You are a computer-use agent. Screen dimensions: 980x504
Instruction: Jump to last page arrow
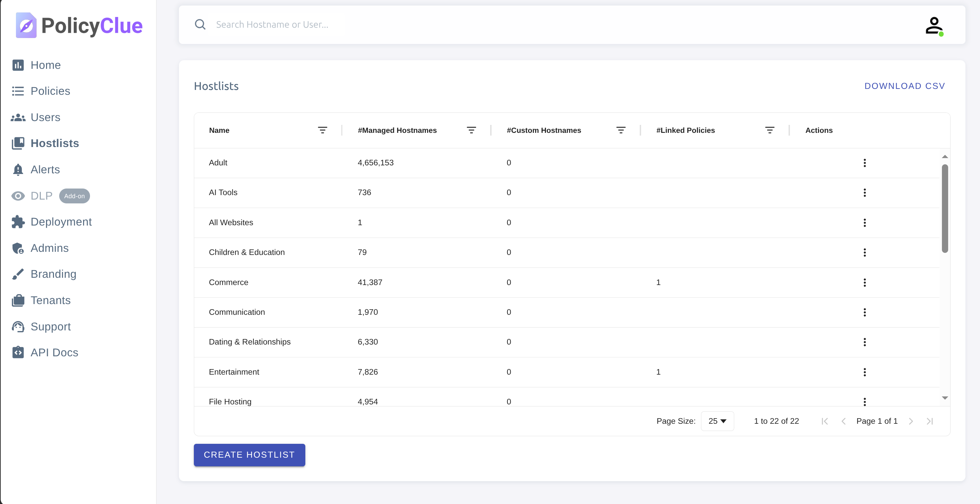click(x=930, y=421)
